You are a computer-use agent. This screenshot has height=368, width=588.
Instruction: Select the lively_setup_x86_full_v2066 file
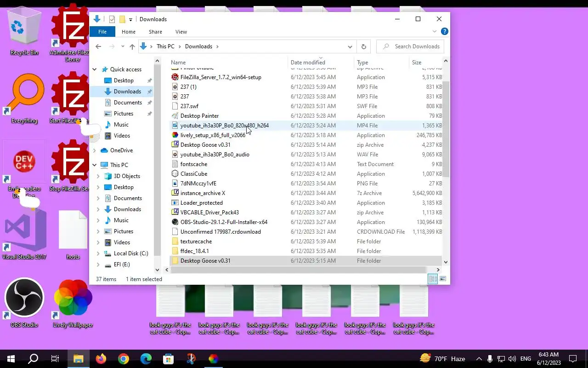pos(213,135)
